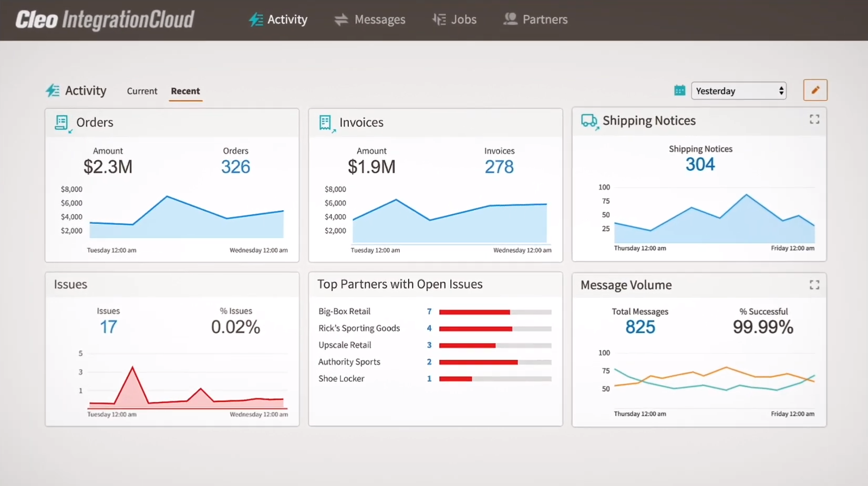Click the Shipping Notices truck icon
Screen dimensions: 868x486
pyautogui.click(x=590, y=121)
